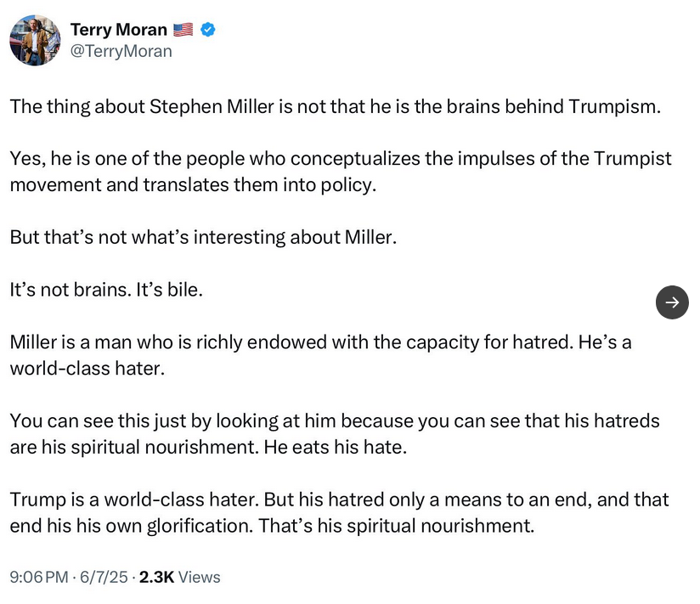Click the @TerryMoran handle

coord(121,51)
